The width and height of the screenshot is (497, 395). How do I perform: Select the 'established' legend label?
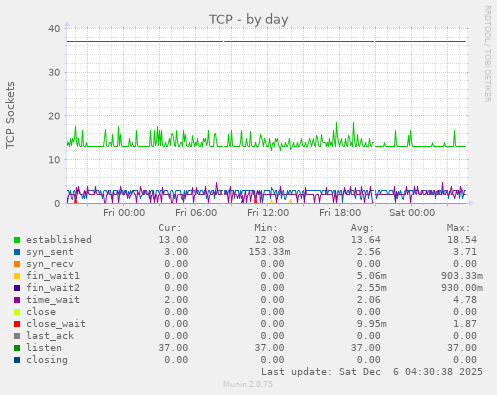click(59, 240)
